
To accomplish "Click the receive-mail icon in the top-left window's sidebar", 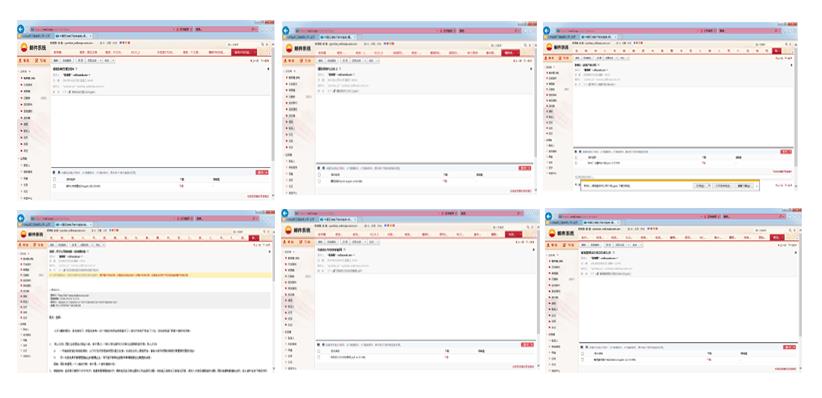I will [x=24, y=61].
